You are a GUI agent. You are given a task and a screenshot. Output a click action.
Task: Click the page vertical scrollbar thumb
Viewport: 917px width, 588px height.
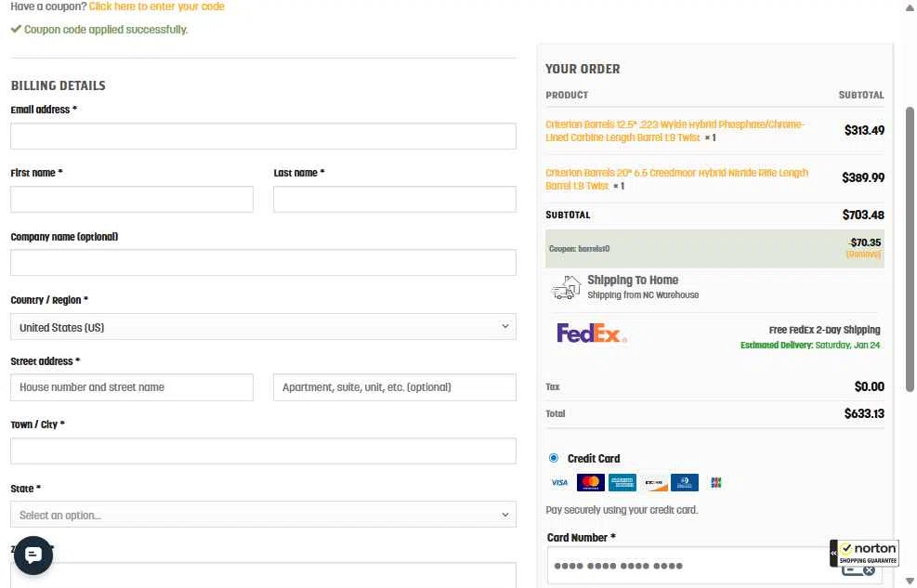tap(910, 249)
